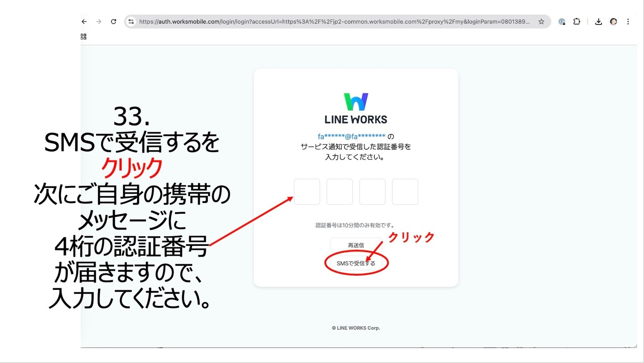This screenshot has height=363, width=644.
Task: Click the LINE WORKS logo
Action: 356,108
